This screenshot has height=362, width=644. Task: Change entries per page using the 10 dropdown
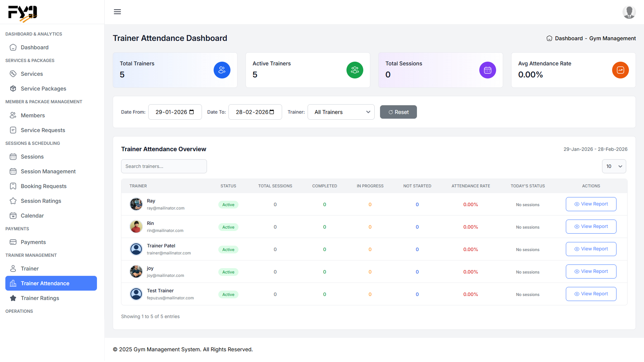tap(614, 166)
